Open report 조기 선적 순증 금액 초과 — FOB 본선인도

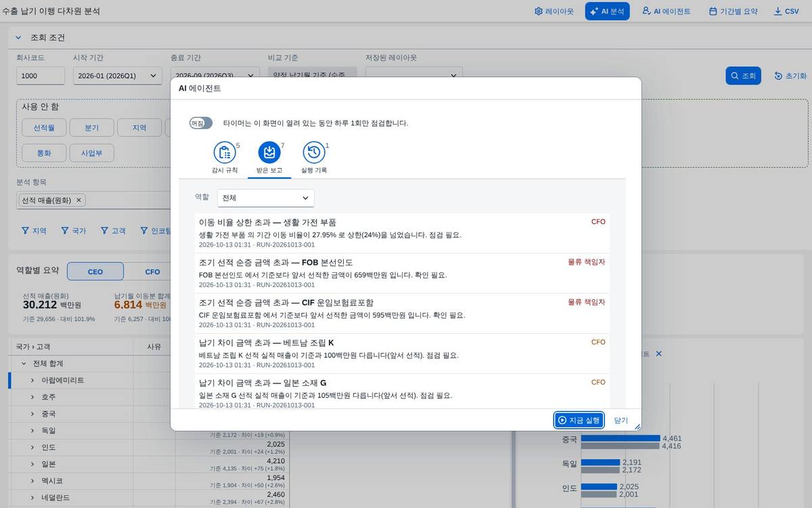pos(402,273)
